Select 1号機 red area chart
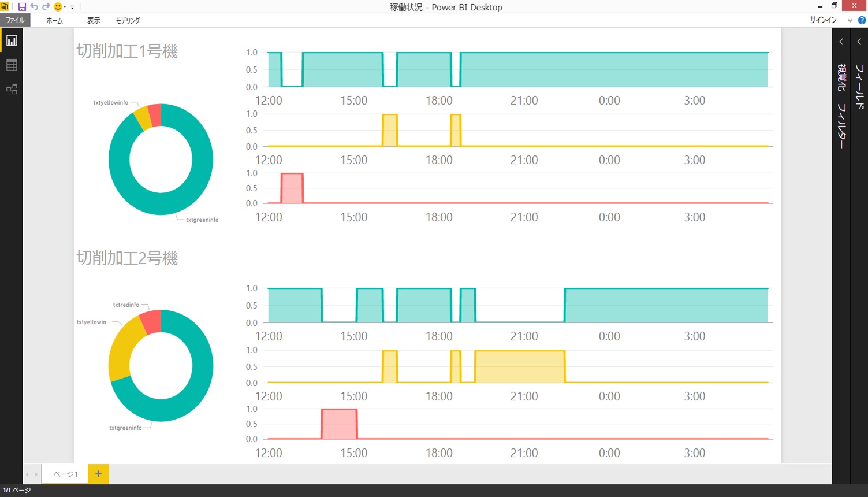Screen dimensions: 868x497 point(518,188)
